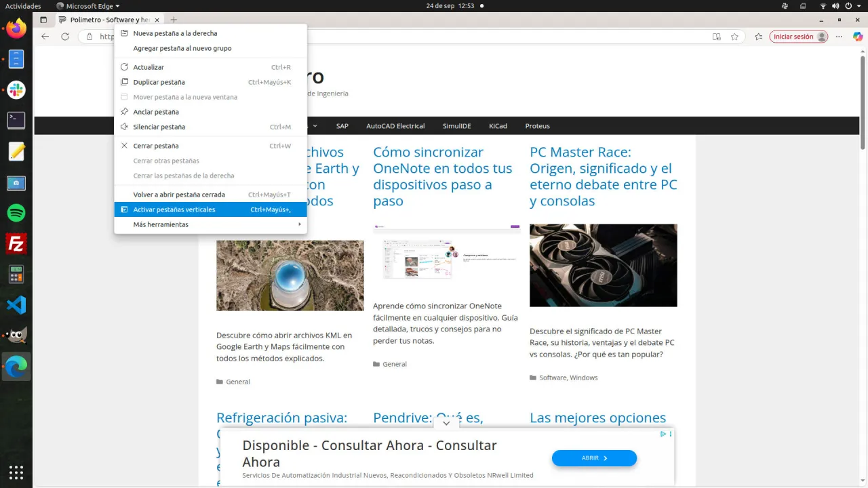
Task: Open the Microsoft Edge app menu dropdown
Action: point(88,6)
